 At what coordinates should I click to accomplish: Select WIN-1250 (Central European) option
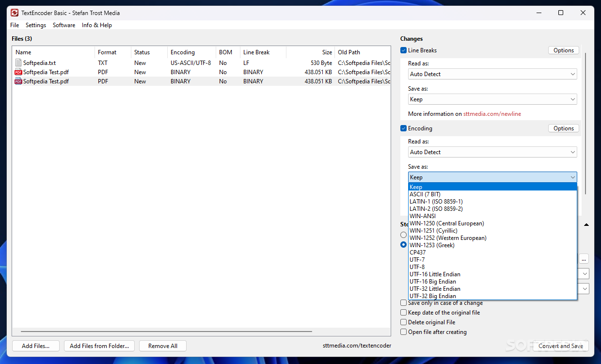[492, 223]
